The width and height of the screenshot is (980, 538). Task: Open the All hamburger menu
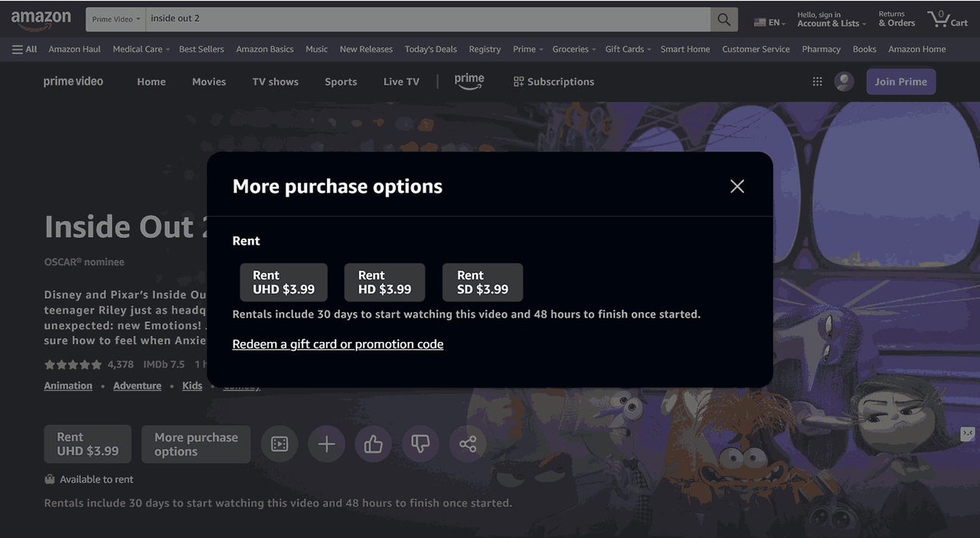24,49
